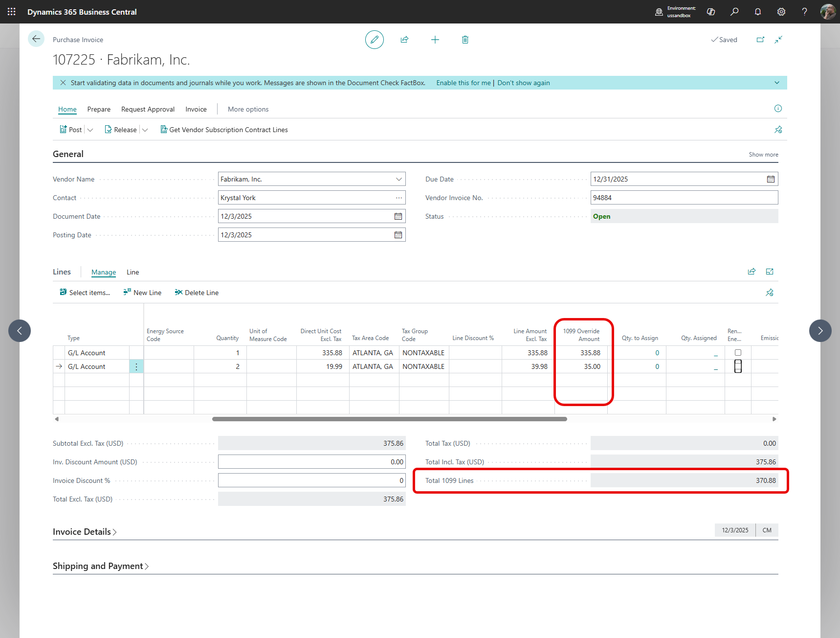Expand Lines part to full screen
The height and width of the screenshot is (638, 840).
click(x=770, y=272)
